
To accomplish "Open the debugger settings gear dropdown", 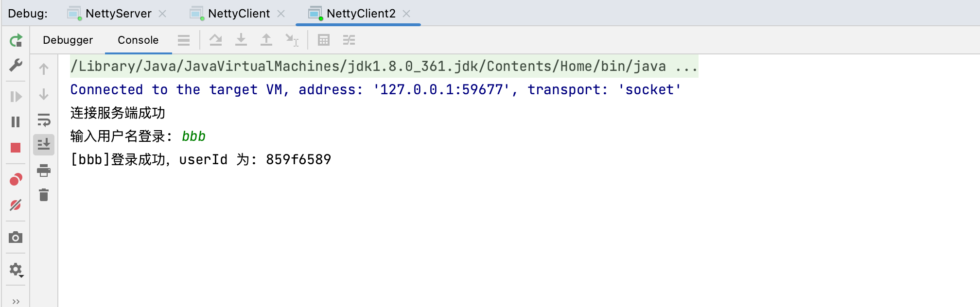I will pos(16,270).
